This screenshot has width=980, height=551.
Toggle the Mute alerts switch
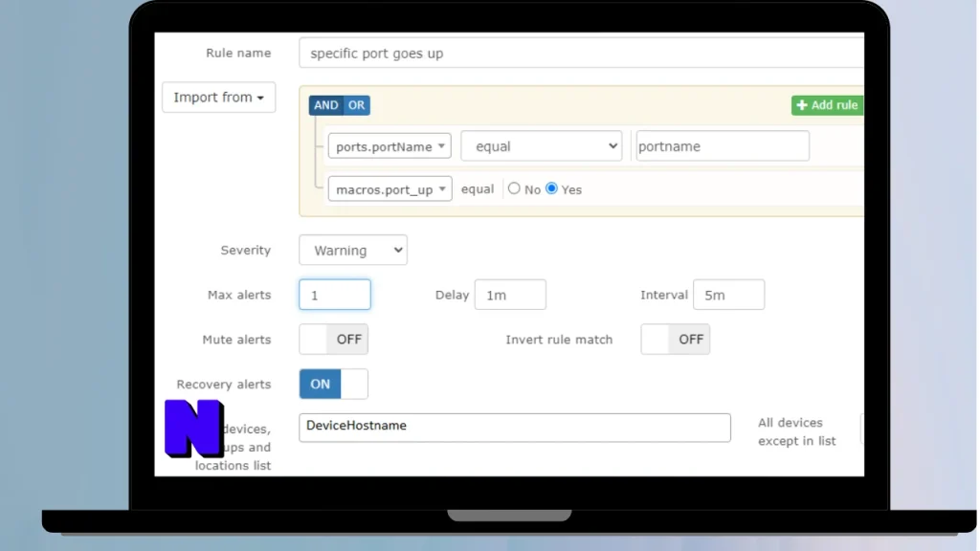point(334,340)
